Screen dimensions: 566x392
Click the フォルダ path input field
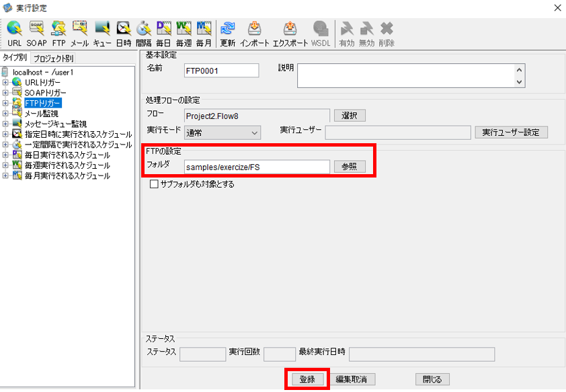point(257,167)
